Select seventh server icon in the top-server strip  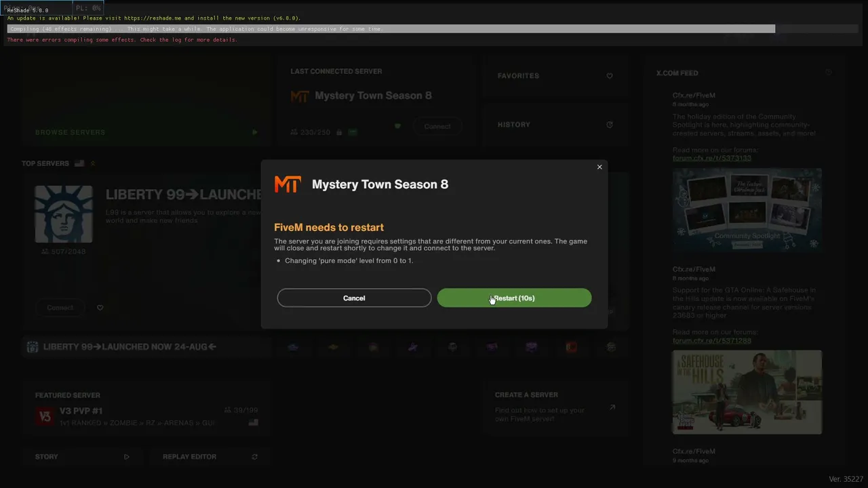coord(532,347)
